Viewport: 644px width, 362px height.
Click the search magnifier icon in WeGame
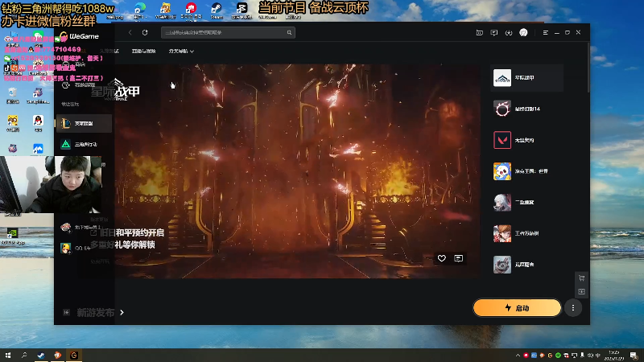click(289, 32)
